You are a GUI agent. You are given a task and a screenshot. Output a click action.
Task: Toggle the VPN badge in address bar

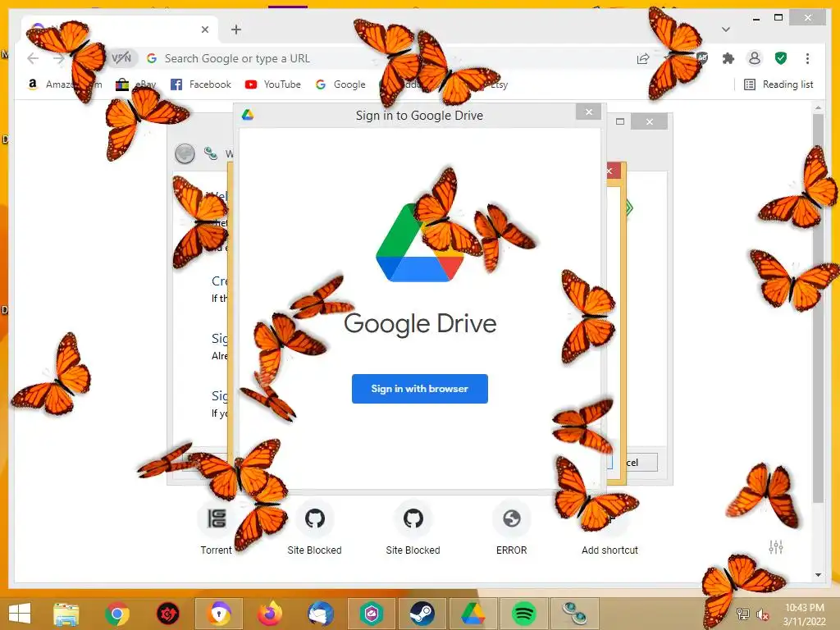coord(121,58)
